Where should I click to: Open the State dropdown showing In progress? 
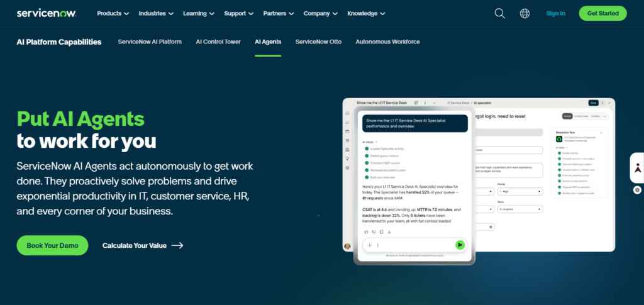point(520,209)
